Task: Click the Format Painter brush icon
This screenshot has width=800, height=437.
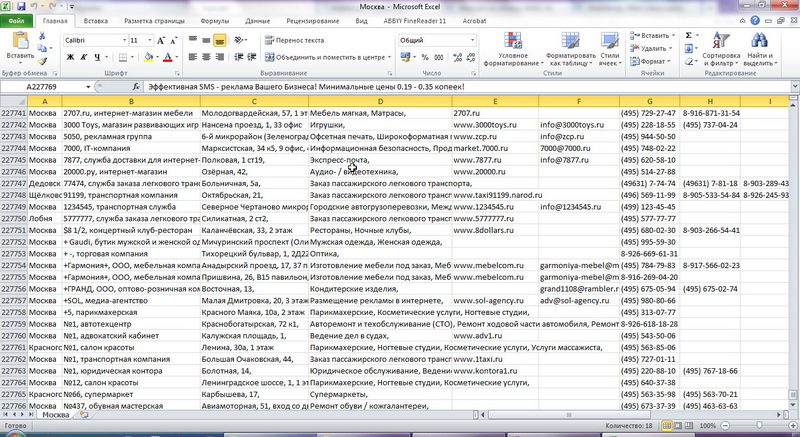Action: [42, 61]
